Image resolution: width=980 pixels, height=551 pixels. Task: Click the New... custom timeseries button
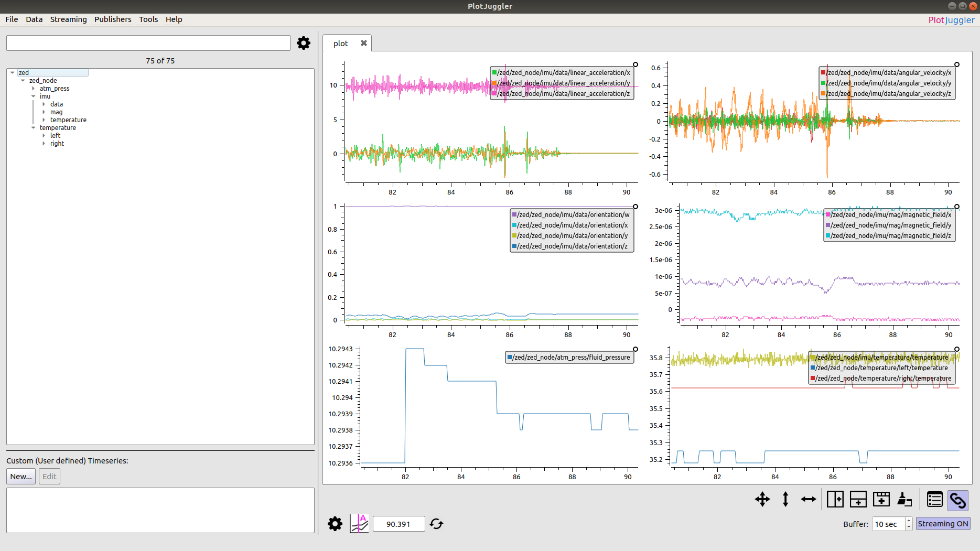coord(21,477)
